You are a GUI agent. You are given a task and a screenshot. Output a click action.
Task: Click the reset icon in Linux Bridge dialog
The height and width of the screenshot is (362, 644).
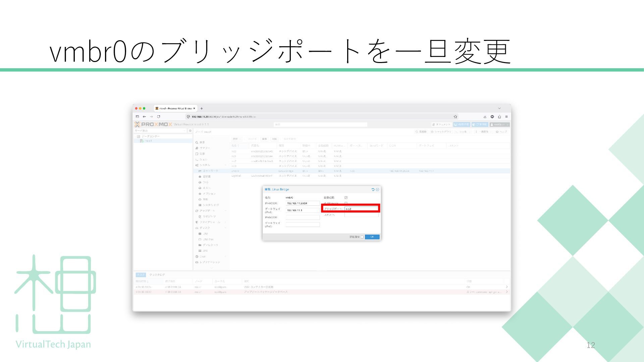[x=373, y=190]
